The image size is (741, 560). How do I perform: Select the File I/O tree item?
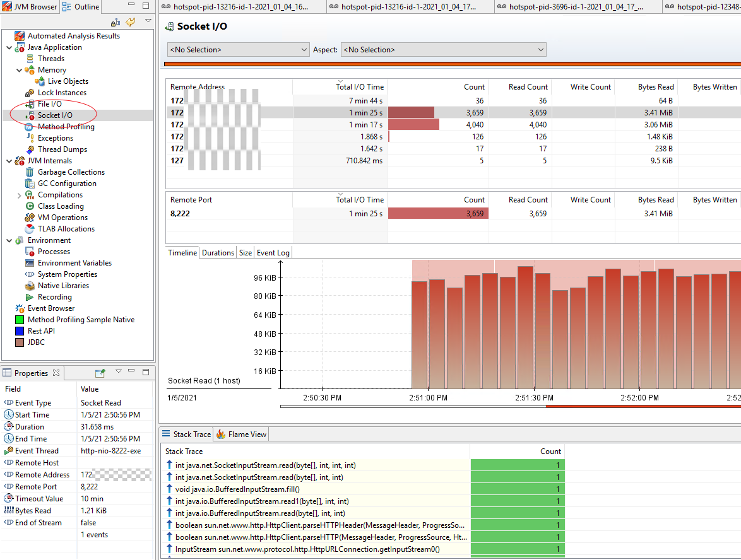coord(49,104)
